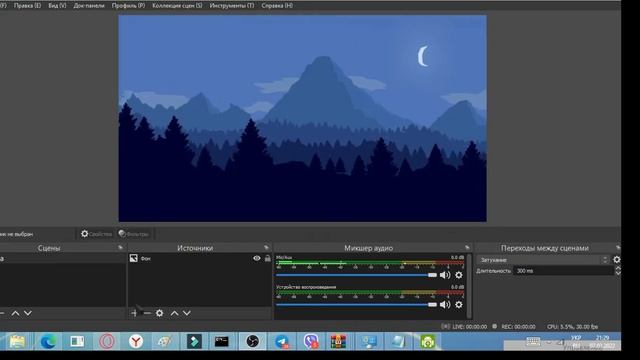
Task: Open Yandex browser from the taskbar
Action: (136, 341)
